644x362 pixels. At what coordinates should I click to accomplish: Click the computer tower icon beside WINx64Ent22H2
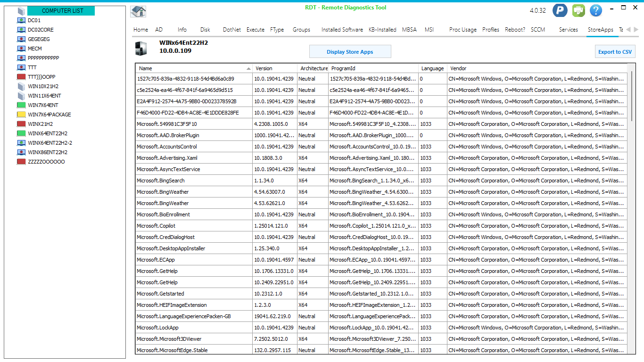pos(142,49)
